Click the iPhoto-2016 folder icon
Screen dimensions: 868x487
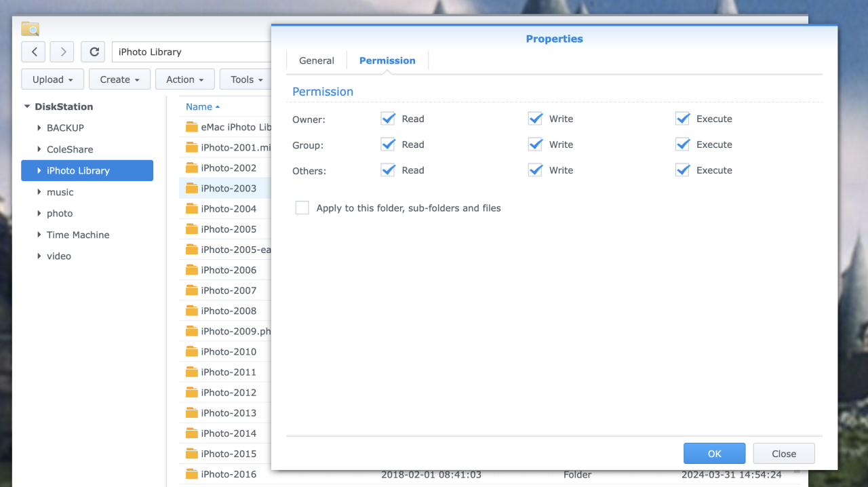pos(191,474)
